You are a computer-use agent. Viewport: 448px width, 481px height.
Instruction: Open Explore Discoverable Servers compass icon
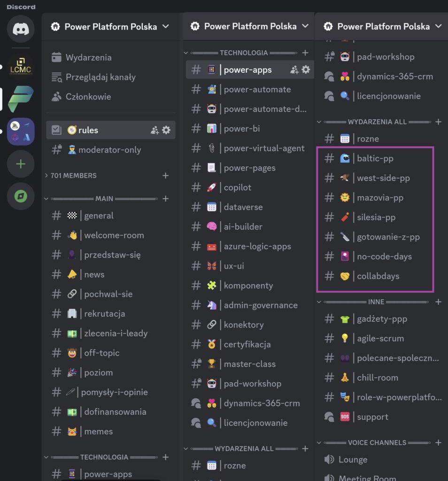click(21, 196)
